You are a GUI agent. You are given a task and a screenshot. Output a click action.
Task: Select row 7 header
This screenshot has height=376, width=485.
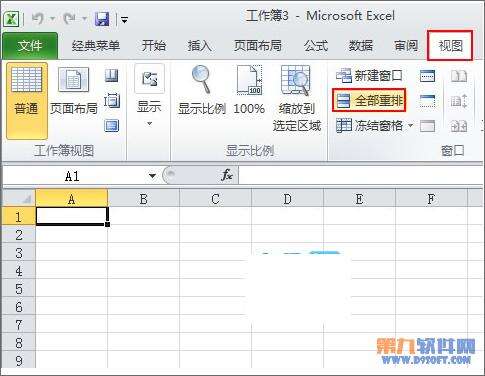tap(19, 325)
